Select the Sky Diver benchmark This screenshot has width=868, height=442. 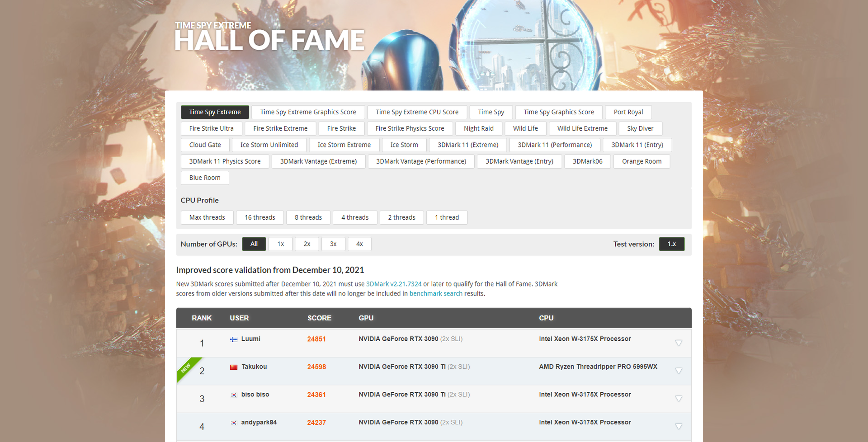[640, 128]
